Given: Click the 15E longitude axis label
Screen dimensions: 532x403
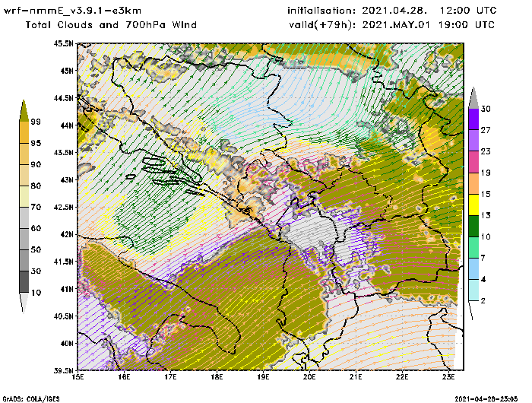Looking at the screenshot, I should (x=78, y=377).
